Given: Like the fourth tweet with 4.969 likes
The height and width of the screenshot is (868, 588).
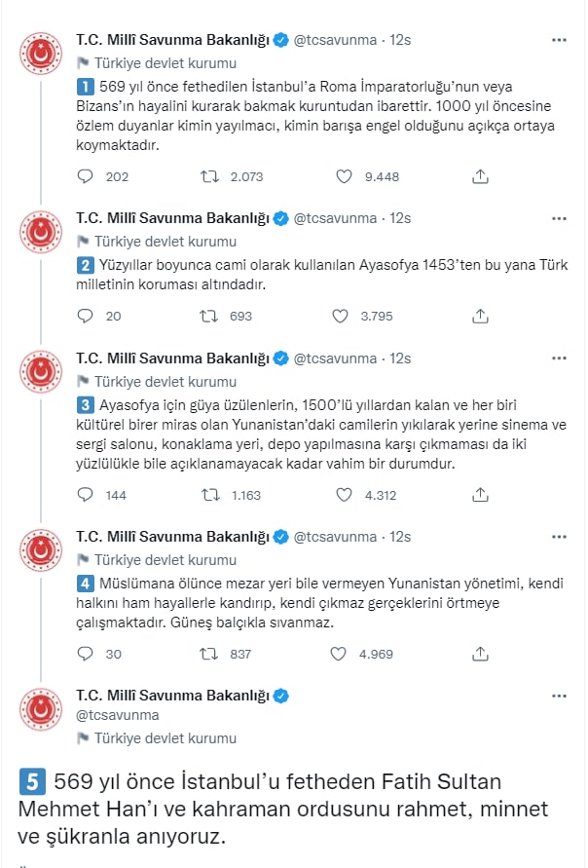Looking at the screenshot, I should (338, 654).
